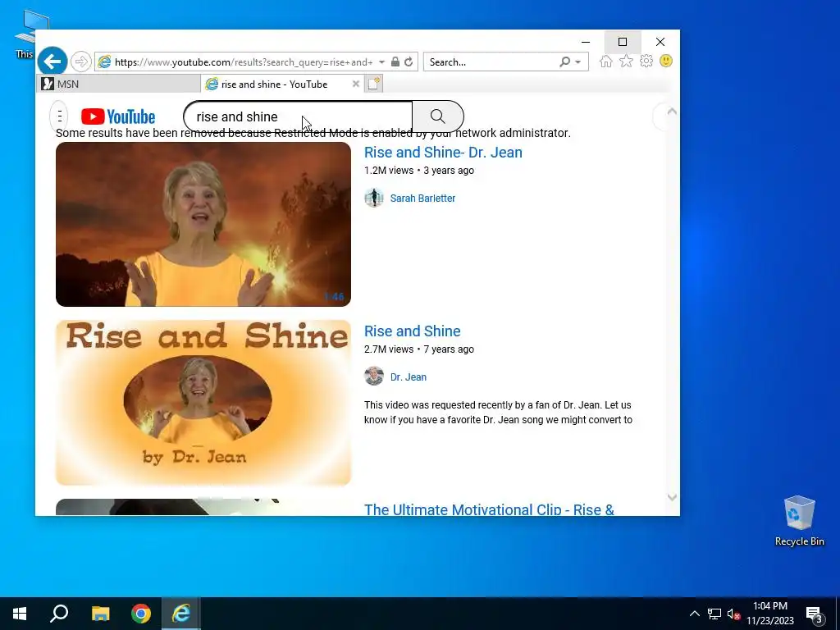Viewport: 840px width, 630px height.
Task: Click the YouTube logo
Action: (x=118, y=116)
